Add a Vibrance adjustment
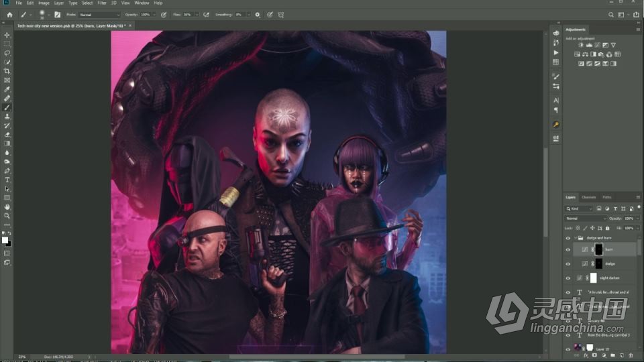Viewport: 644px width, 362px height. click(x=613, y=45)
